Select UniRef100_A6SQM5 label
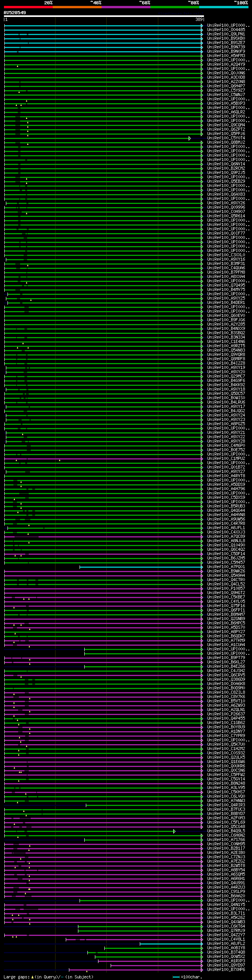This screenshot has height=980, width=252. pos(226,874)
